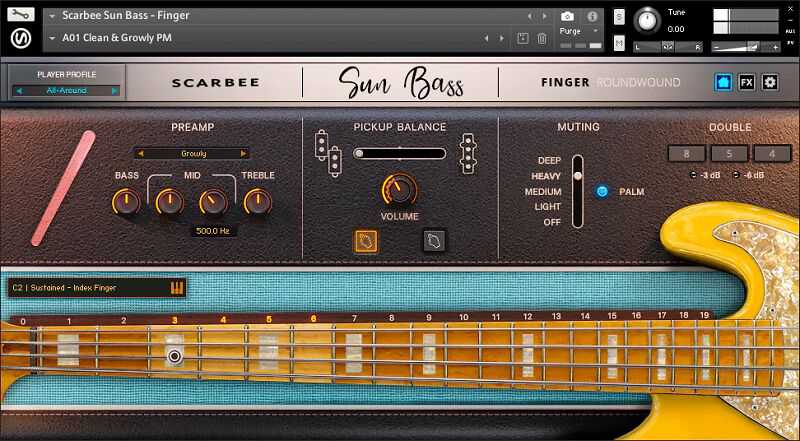
Task: Click the pickup VOLUME knob
Action: coord(399,190)
